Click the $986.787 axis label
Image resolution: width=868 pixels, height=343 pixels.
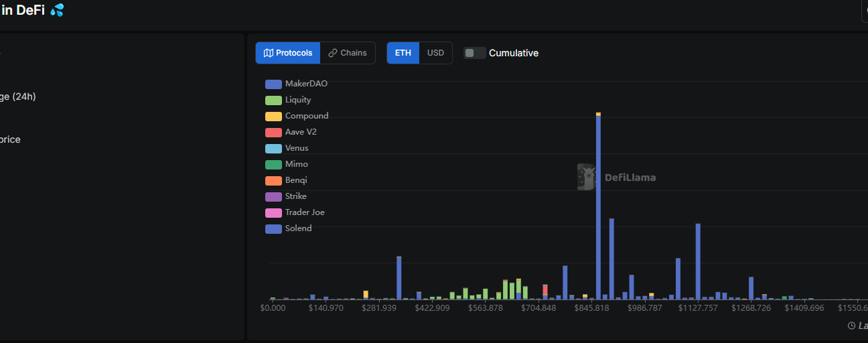tap(645, 308)
